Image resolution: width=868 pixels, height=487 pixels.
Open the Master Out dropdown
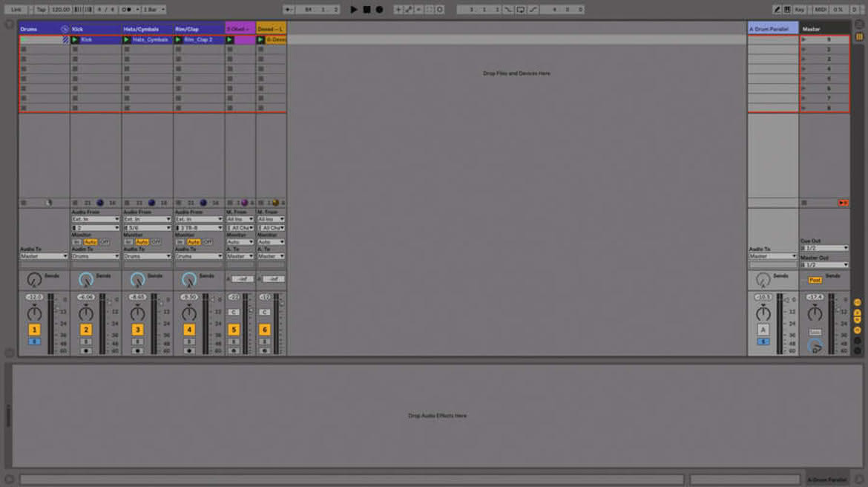pyautogui.click(x=824, y=265)
